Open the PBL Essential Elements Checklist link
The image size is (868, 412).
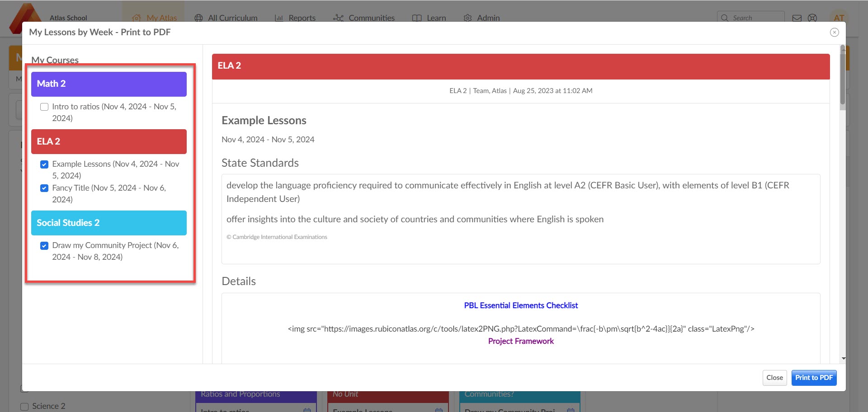click(521, 305)
